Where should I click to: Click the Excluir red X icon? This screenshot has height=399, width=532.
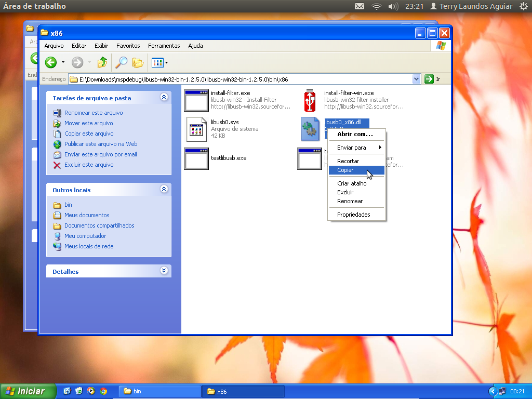pyautogui.click(x=57, y=165)
